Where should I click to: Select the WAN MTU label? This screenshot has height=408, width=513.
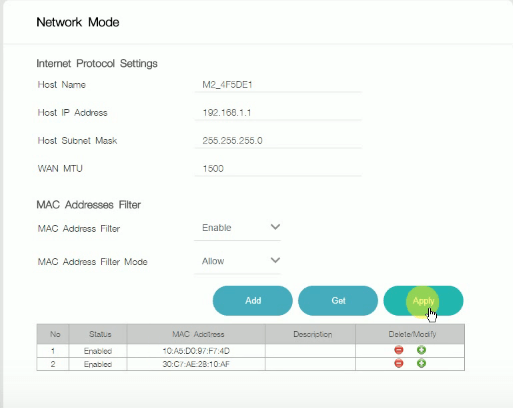pyautogui.click(x=60, y=169)
